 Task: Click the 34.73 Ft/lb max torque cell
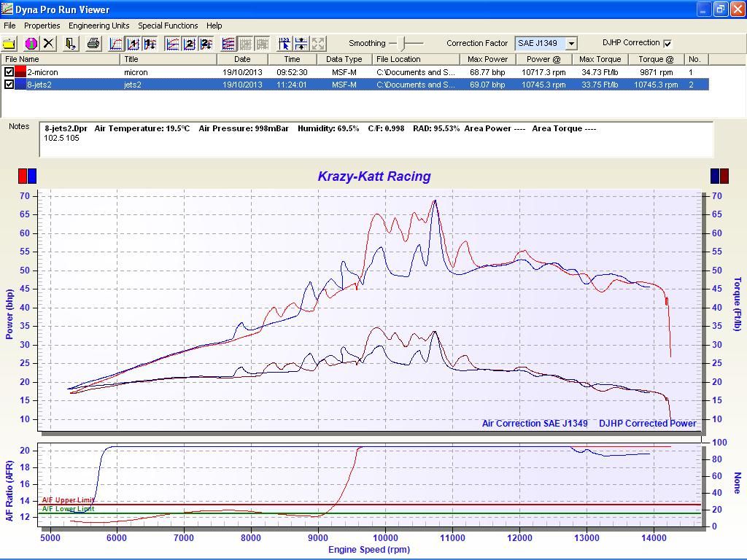600,72
